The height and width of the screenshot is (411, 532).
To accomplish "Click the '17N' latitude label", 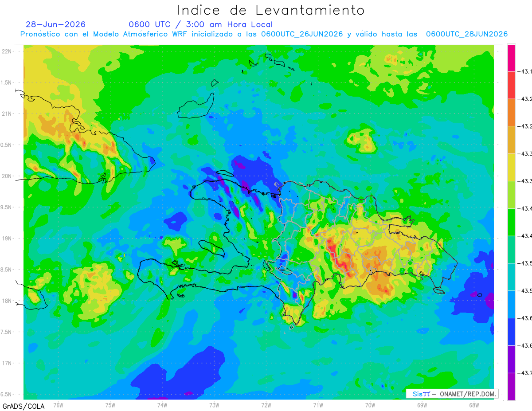I will click(8, 363).
